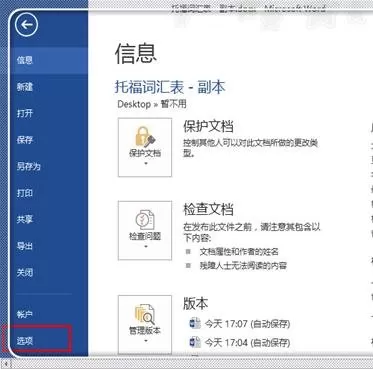Click the lock and key icon

[145, 136]
